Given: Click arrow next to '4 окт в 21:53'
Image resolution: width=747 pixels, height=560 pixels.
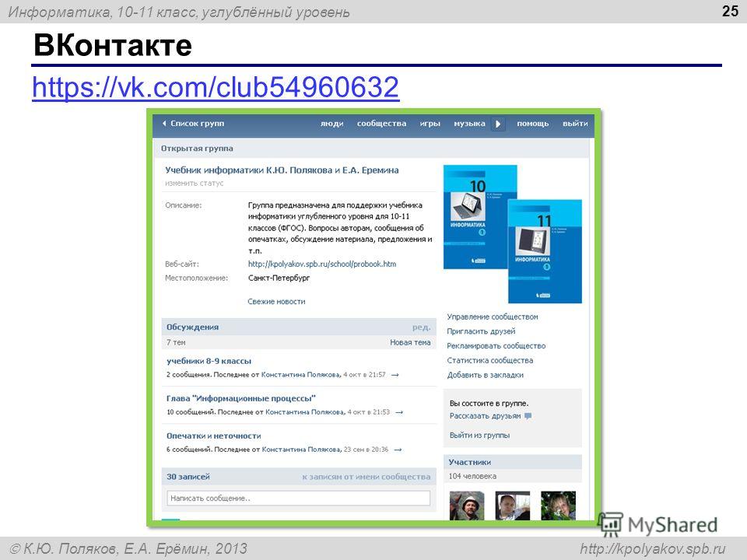Looking at the screenshot, I should click(399, 412).
